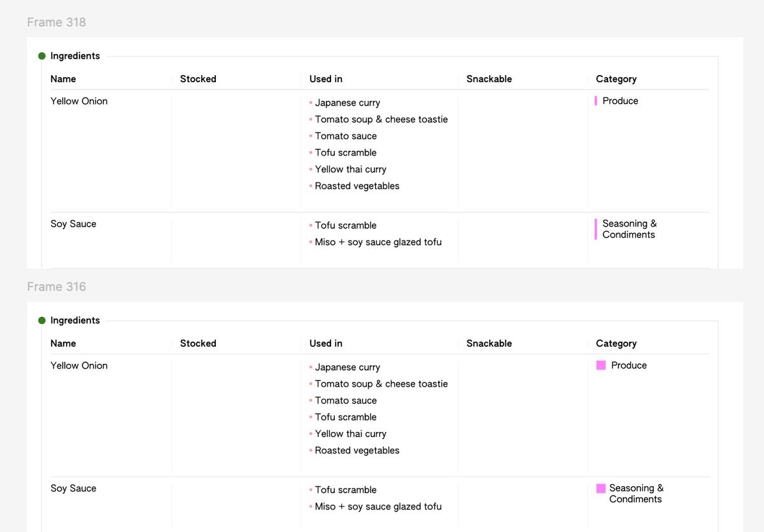Click the Snackable column header in Frame 316

pyautogui.click(x=489, y=344)
